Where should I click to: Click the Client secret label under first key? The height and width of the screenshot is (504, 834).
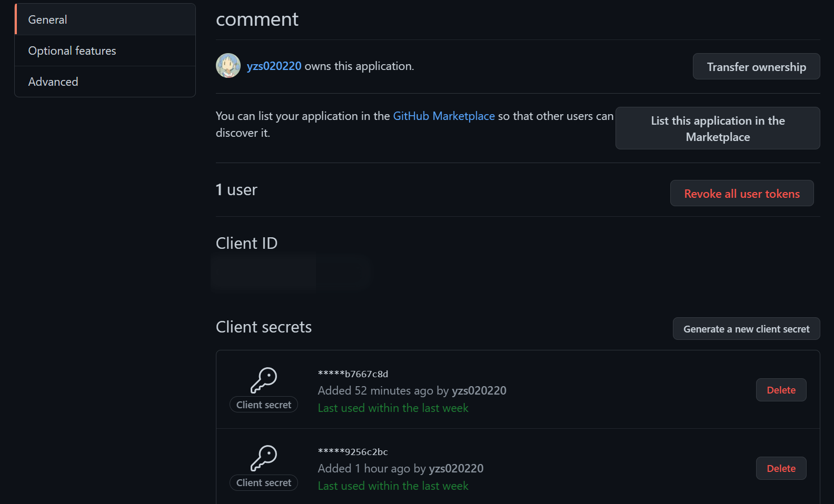tap(264, 405)
